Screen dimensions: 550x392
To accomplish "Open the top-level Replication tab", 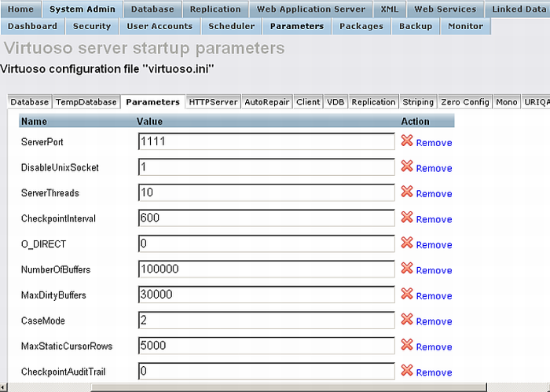I will coord(215,9).
